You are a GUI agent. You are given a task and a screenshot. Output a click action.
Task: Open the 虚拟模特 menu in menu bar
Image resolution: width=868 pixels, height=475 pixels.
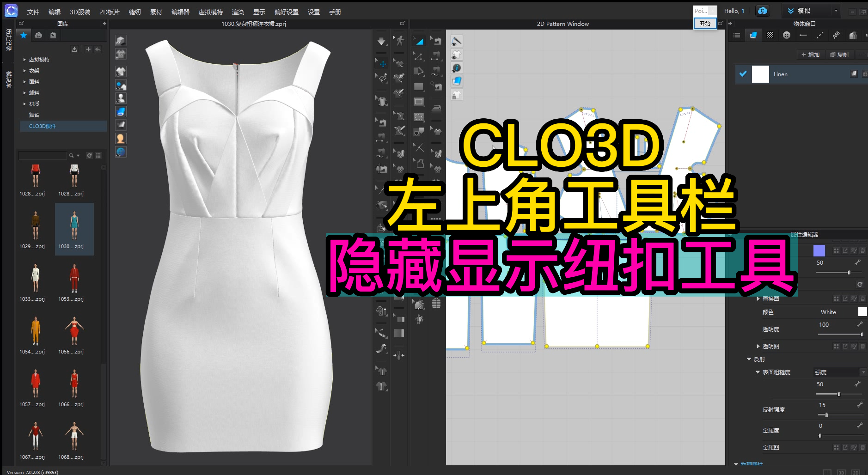(211, 12)
